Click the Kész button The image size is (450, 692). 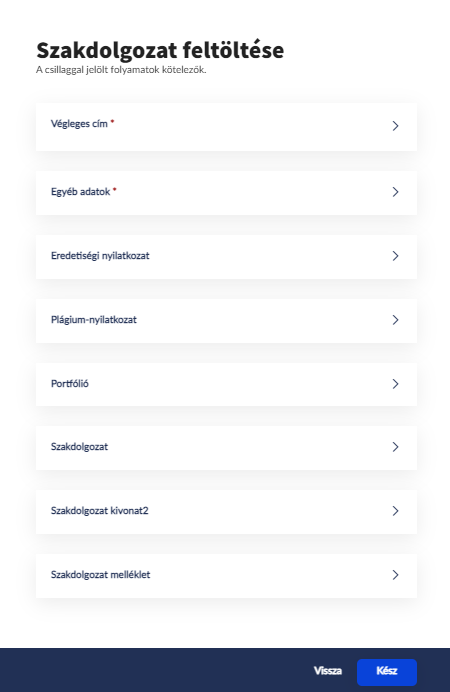387,672
